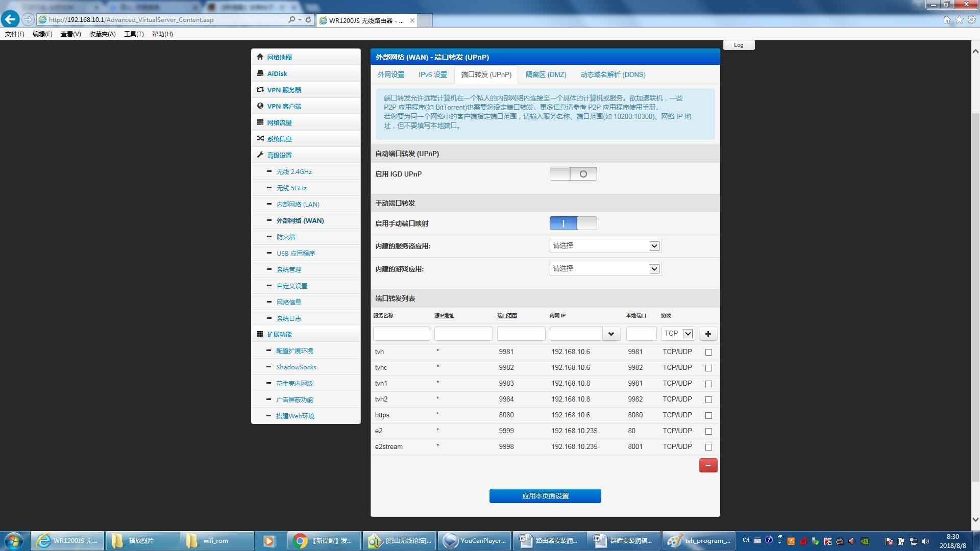Open the volume icon in system tray
The width and height of the screenshot is (980, 551).
(x=926, y=542)
